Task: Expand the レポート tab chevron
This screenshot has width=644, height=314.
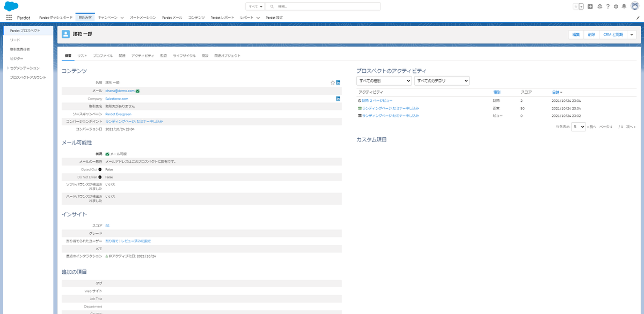Action: pos(258,18)
